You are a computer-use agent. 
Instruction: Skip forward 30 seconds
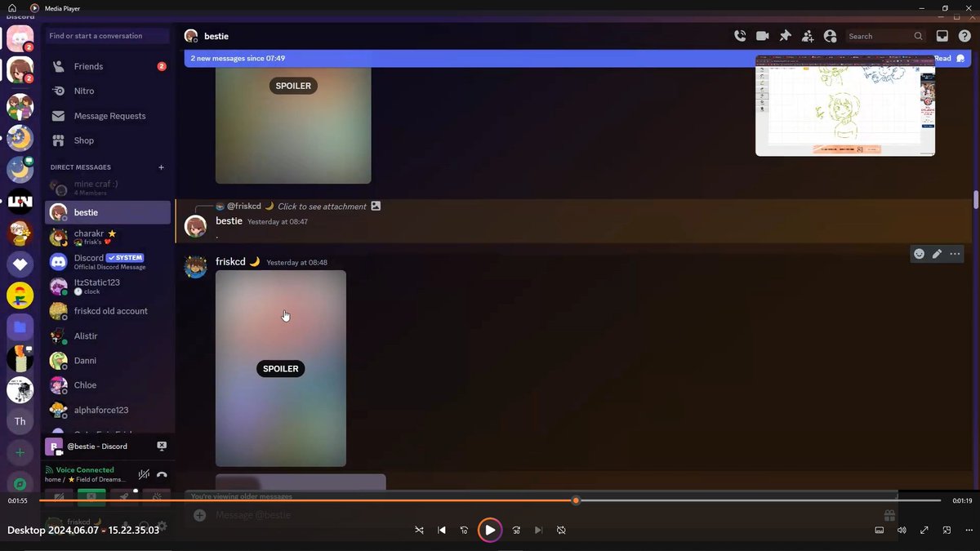516,530
